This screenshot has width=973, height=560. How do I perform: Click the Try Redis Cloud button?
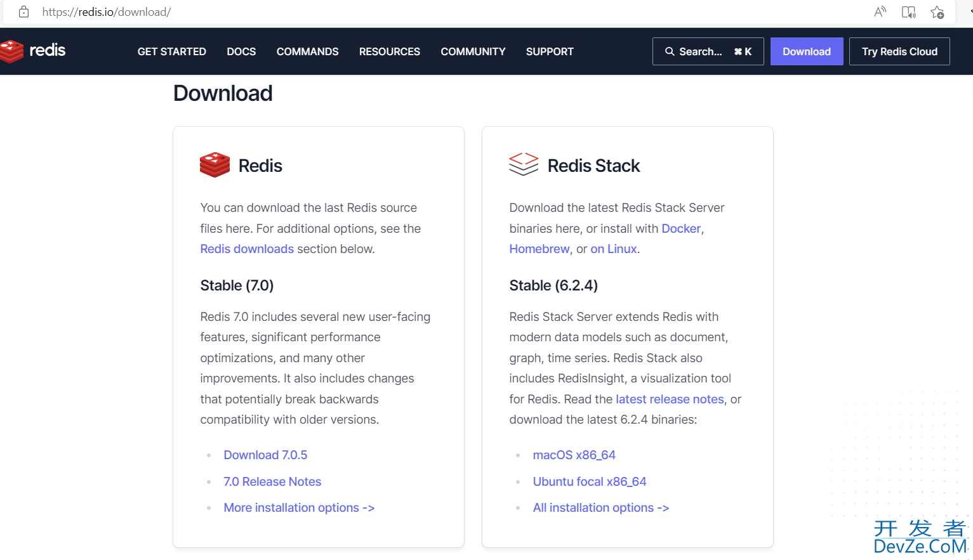899,51
